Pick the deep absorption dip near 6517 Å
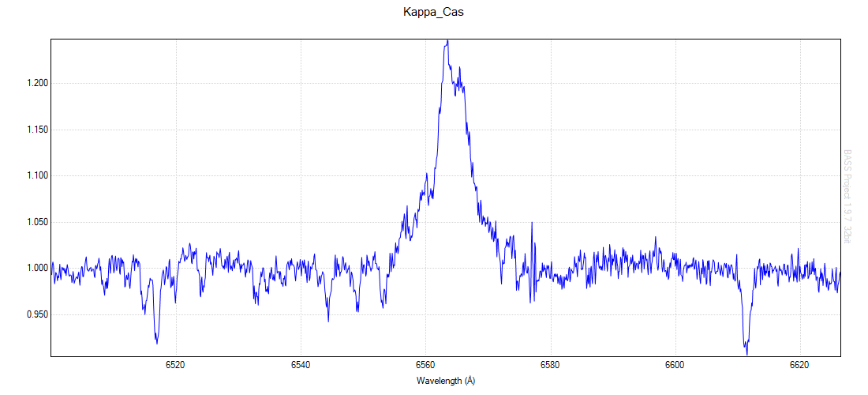 (x=156, y=342)
